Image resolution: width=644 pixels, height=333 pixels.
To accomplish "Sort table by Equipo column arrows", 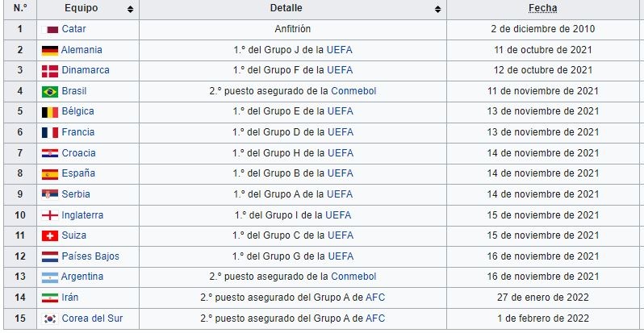I will [130, 9].
